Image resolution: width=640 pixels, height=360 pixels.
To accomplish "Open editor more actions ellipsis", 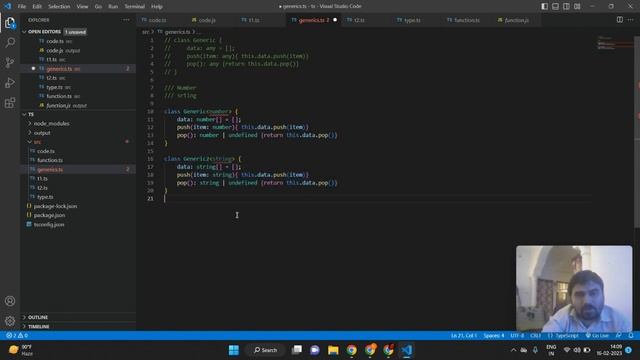I will (631, 20).
